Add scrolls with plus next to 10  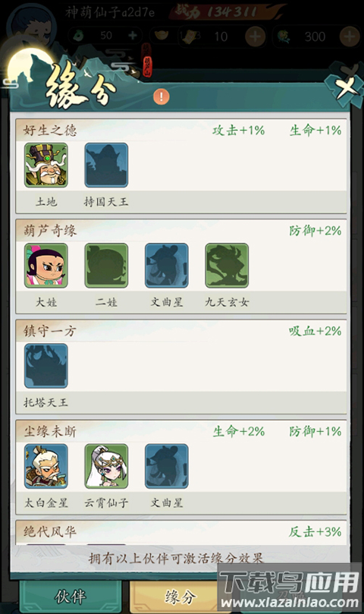point(255,36)
